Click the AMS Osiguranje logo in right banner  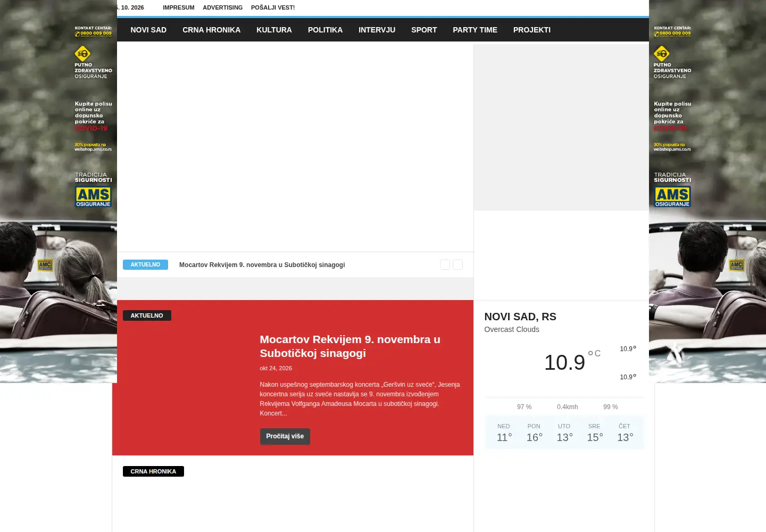672,197
